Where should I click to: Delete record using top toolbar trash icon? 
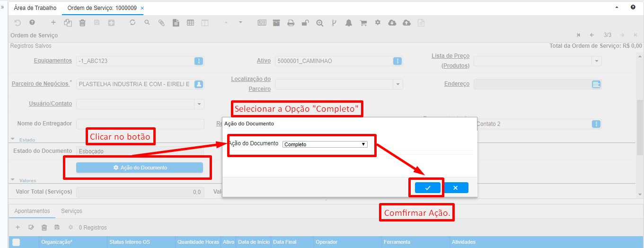coord(82,23)
